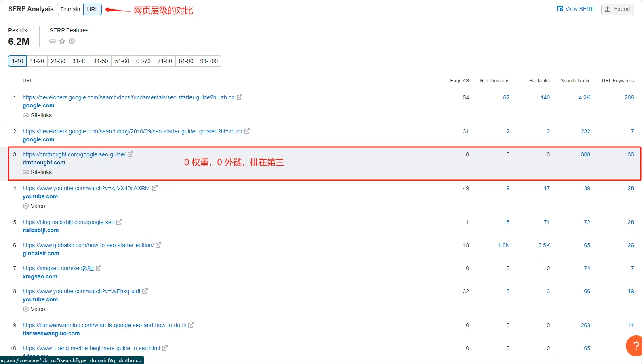
Task: Click Search Traffic value 4.2K
Action: click(x=585, y=97)
